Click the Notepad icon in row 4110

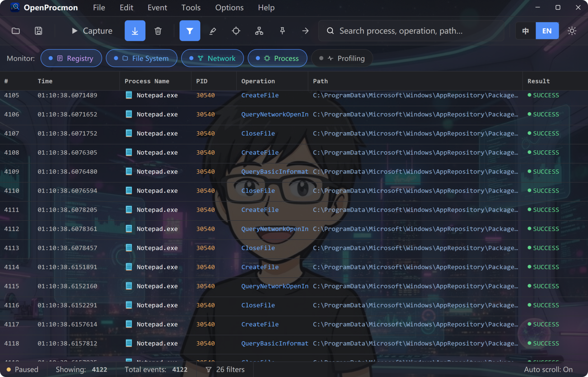pos(129,191)
